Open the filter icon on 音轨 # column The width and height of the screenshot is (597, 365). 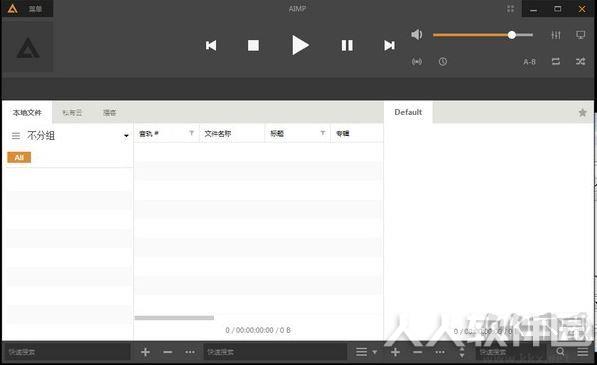[x=192, y=133]
